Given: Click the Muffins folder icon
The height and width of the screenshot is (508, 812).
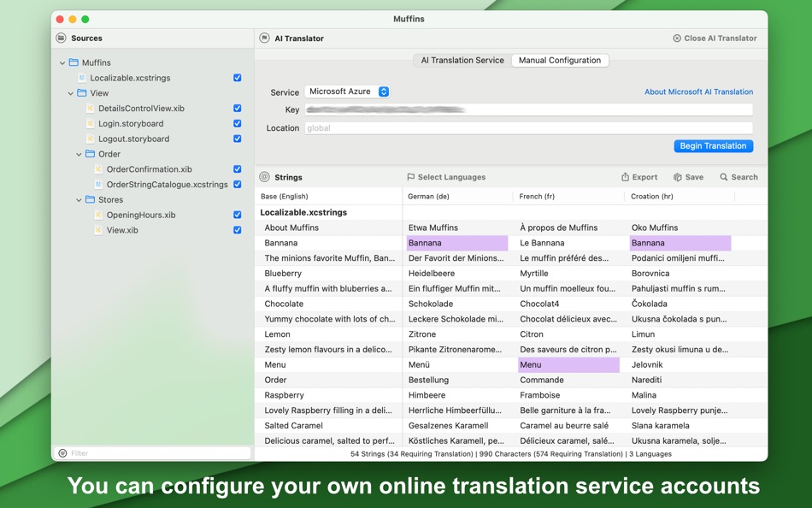Looking at the screenshot, I should [74, 62].
